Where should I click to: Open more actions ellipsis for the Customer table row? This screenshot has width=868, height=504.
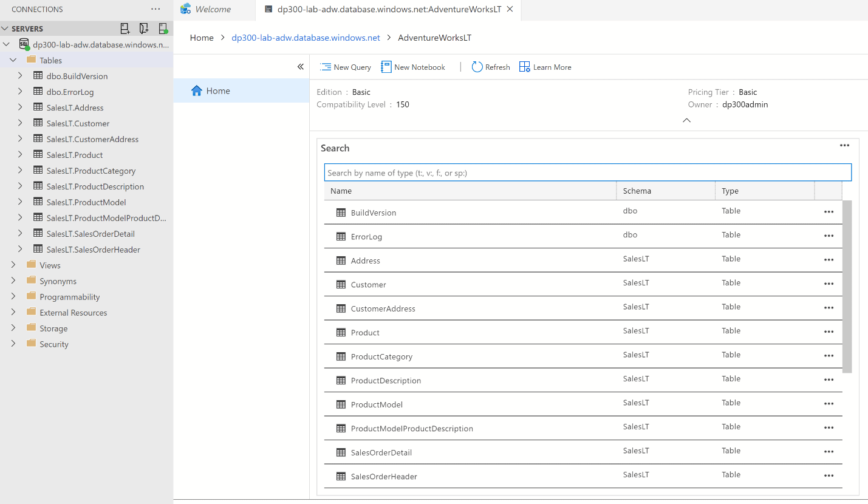tap(829, 284)
